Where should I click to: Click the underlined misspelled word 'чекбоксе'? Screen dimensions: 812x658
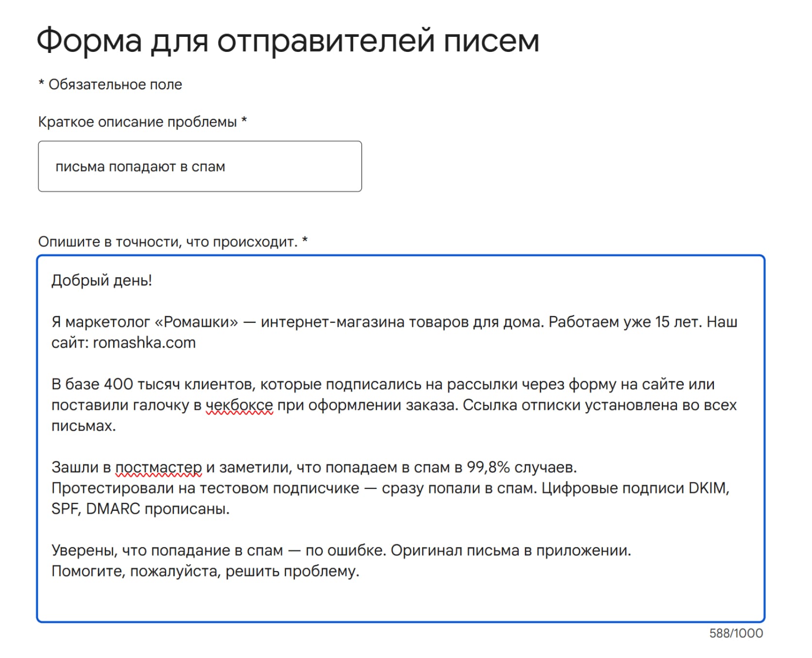[239, 405]
